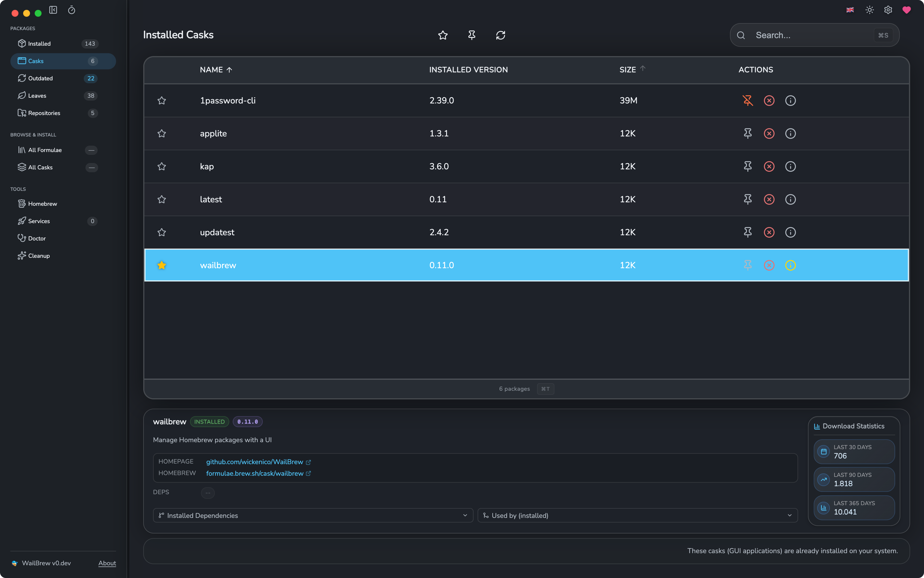Uninstall the updatest cask
924x578 pixels.
769,232
